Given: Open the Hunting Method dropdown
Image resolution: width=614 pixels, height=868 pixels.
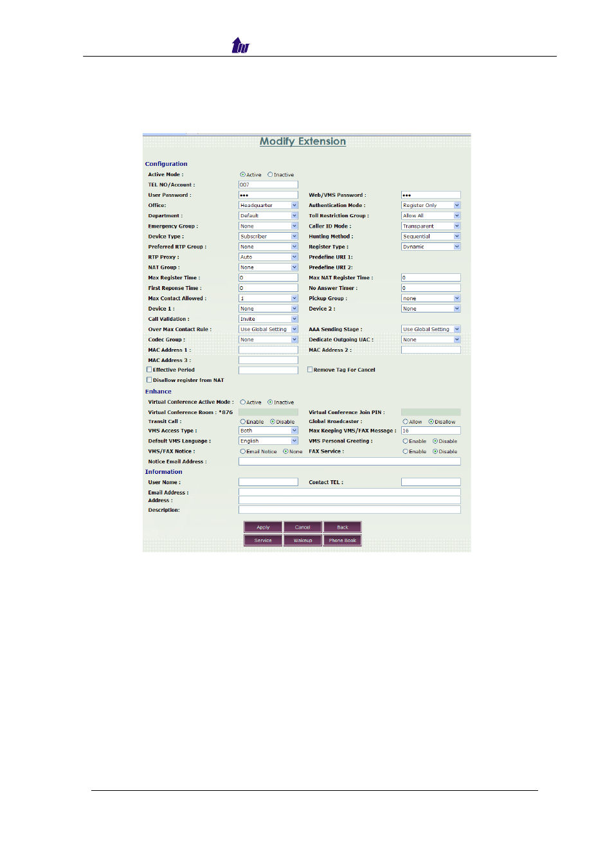Looking at the screenshot, I should [431, 236].
